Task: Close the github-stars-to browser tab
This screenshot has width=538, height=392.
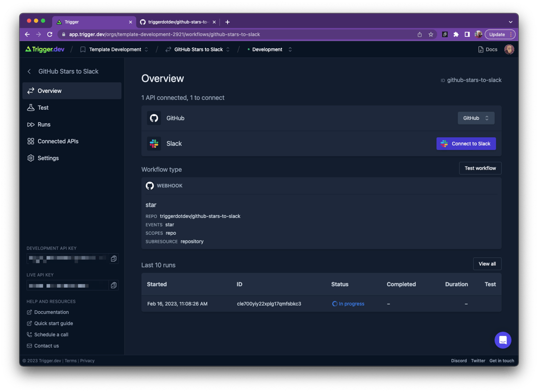Action: [x=214, y=22]
